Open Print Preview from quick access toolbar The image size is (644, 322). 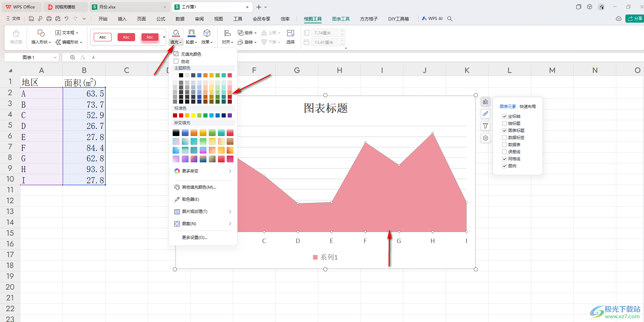tap(58, 19)
